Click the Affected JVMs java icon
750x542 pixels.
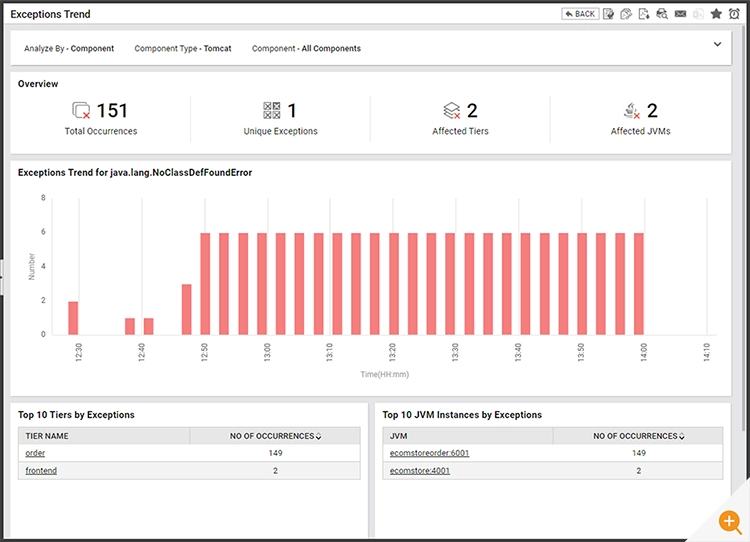point(632,111)
